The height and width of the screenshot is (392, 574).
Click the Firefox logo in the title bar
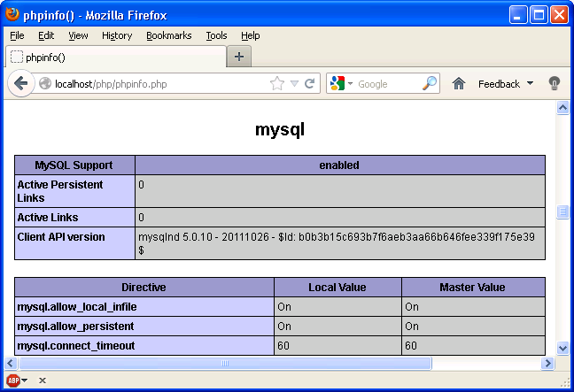click(x=12, y=14)
